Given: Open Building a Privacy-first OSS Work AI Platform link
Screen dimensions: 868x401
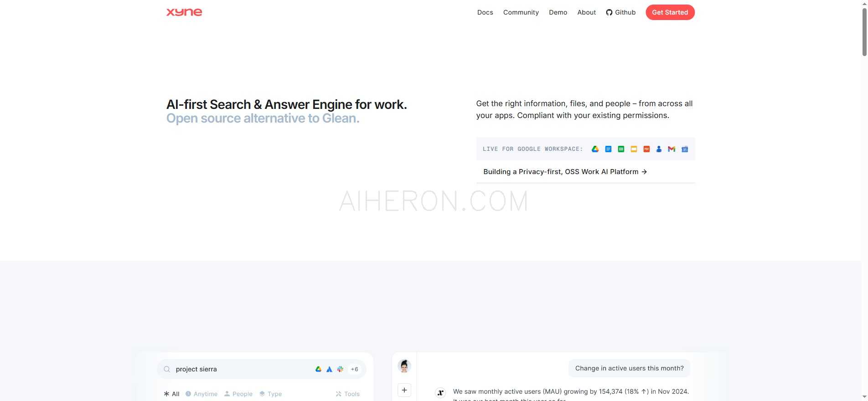Looking at the screenshot, I should pos(565,172).
